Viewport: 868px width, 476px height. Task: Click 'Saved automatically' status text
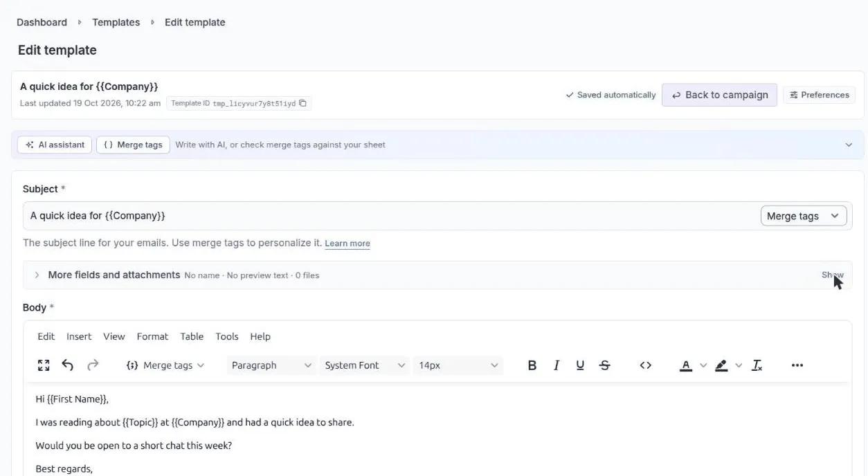(x=611, y=95)
